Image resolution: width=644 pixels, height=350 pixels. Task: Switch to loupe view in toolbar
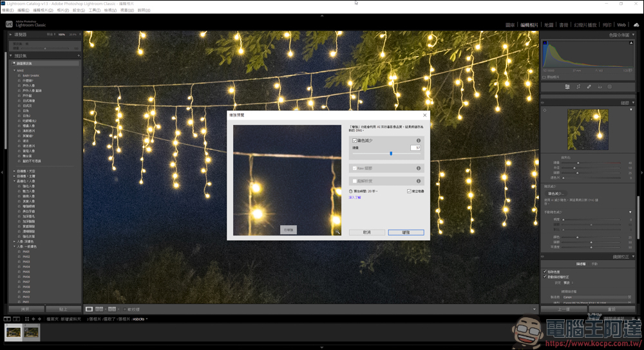click(89, 309)
